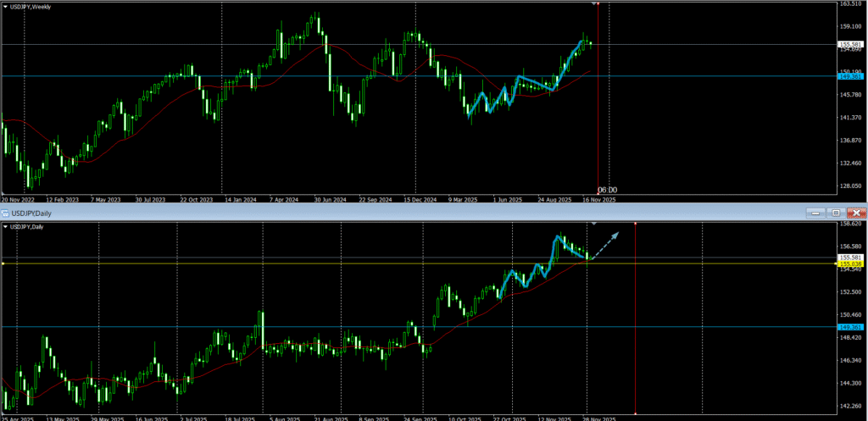Click the blue 149.361 label on Daily chart

[x=850, y=326]
